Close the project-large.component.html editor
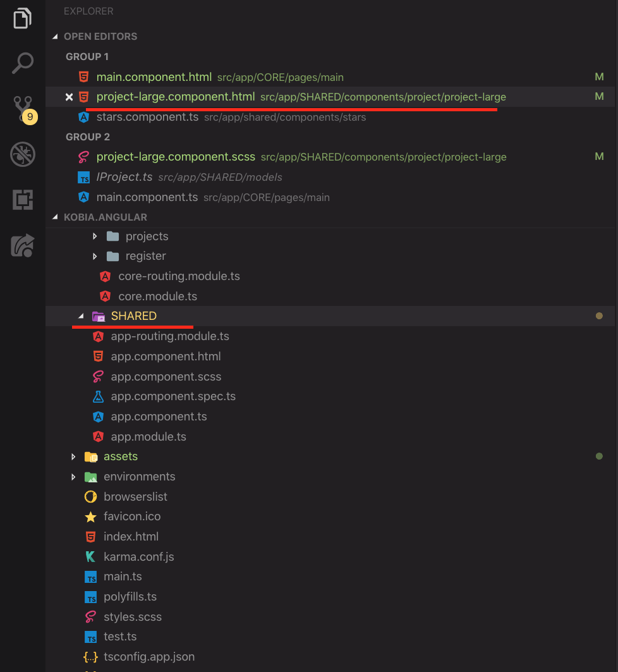This screenshot has height=672, width=618. point(70,97)
